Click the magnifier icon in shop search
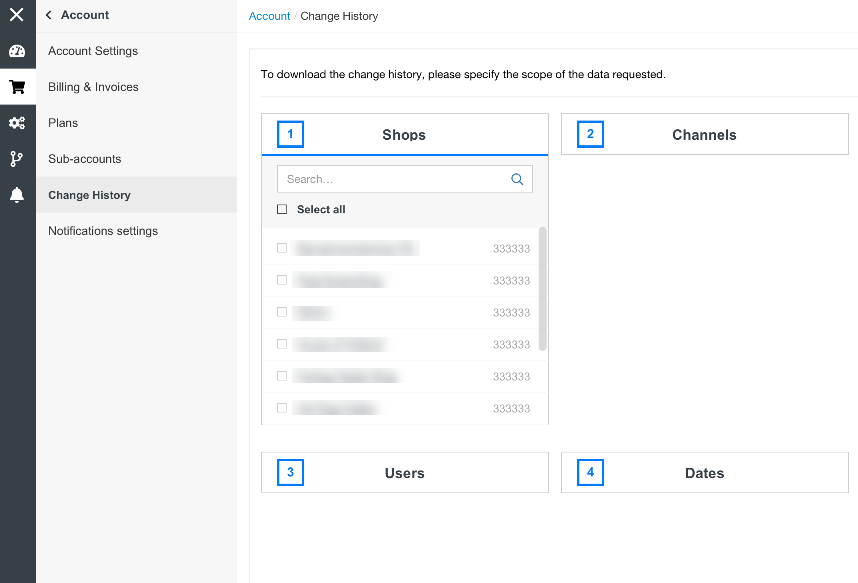Screen dimensions: 858x583 [x=517, y=179]
